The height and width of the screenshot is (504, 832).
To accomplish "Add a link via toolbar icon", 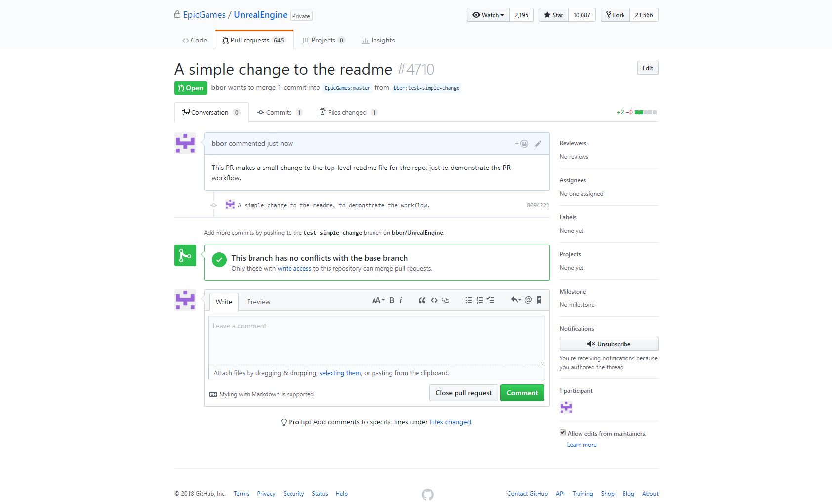I will click(x=445, y=300).
